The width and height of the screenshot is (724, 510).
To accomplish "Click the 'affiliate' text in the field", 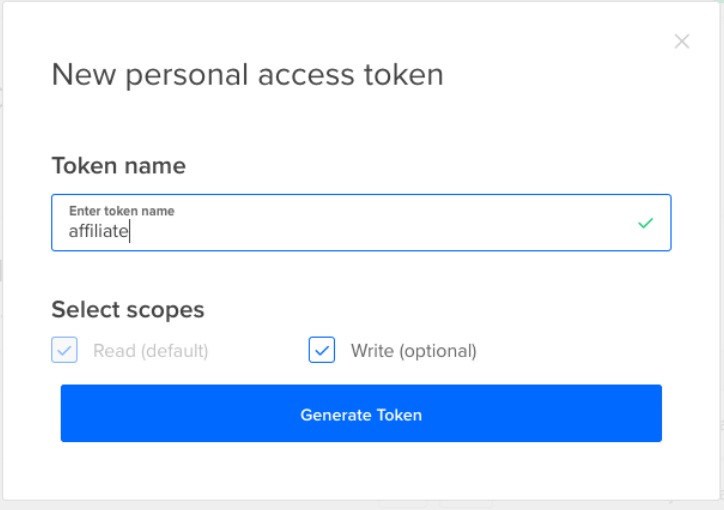I will coord(98,231).
